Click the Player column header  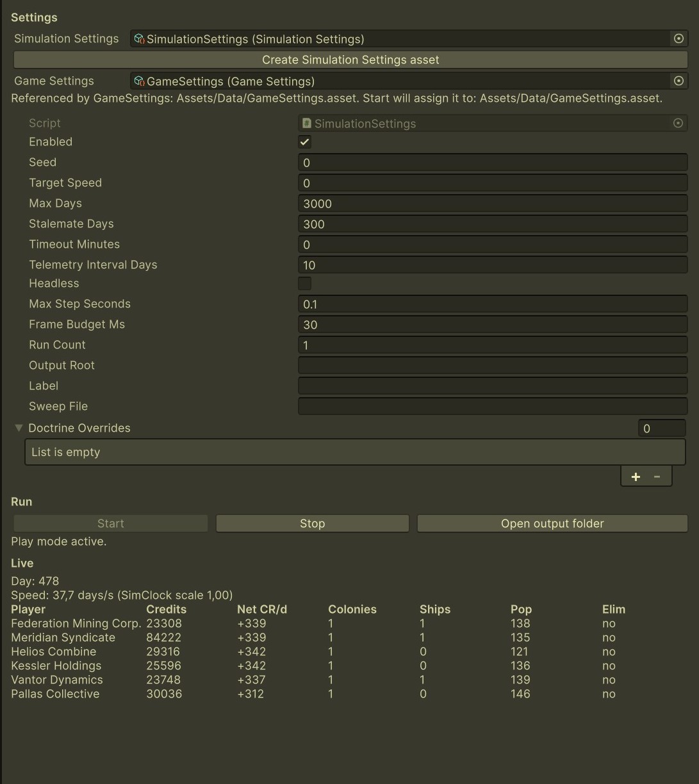click(x=28, y=609)
